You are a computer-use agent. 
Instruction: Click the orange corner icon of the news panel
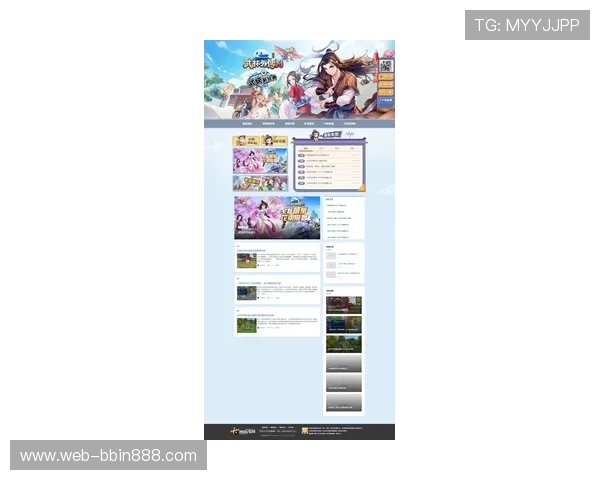361,187
